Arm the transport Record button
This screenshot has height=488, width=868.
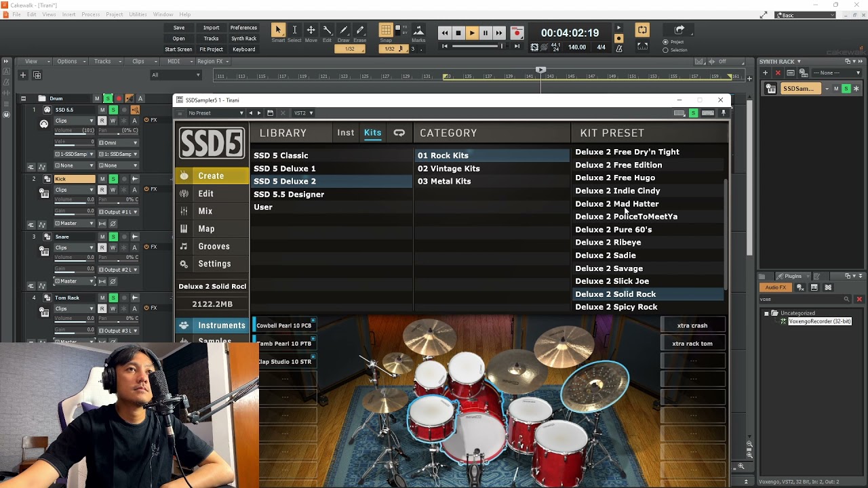click(x=517, y=33)
